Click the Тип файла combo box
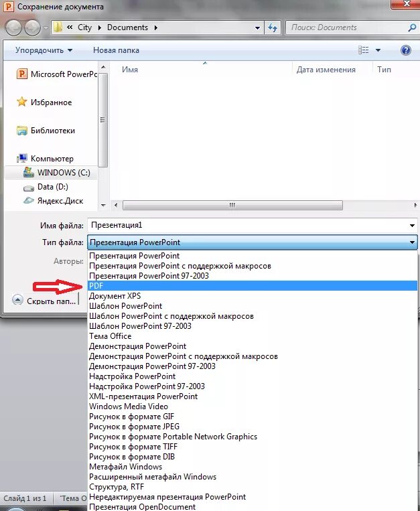The height and width of the screenshot is (511, 420). point(253,242)
